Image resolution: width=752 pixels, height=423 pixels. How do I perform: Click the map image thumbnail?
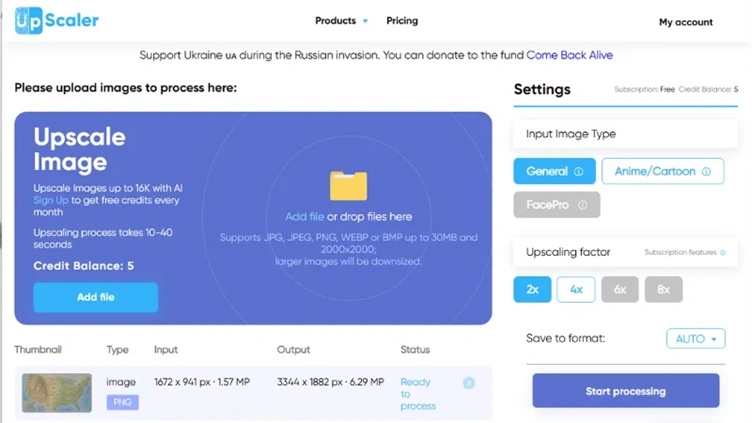(x=57, y=393)
